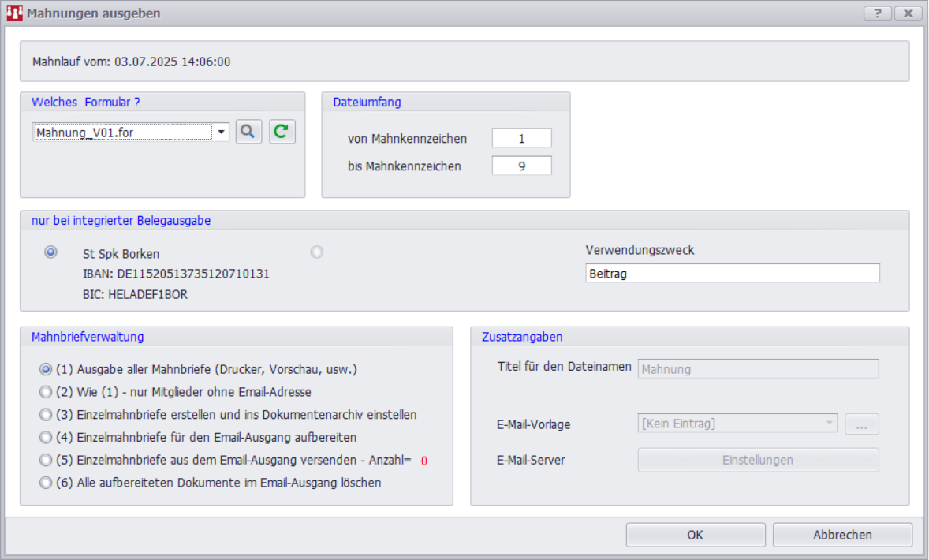
Task: Select the St Spk Borken bank account
Action: coord(51,252)
